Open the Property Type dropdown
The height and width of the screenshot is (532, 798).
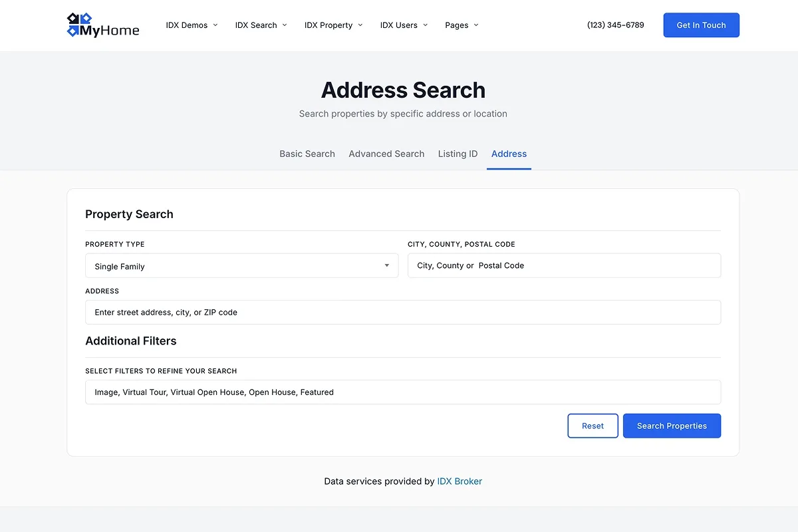[x=242, y=266]
